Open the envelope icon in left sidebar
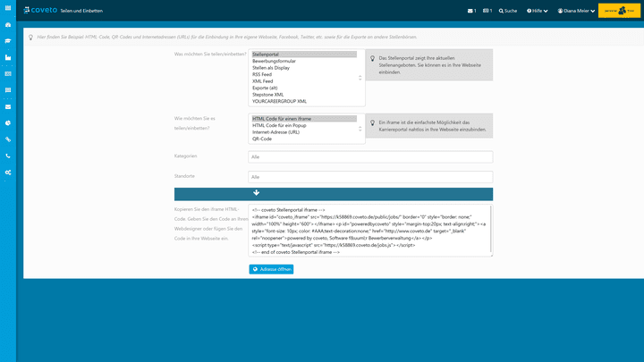 coord(8,106)
